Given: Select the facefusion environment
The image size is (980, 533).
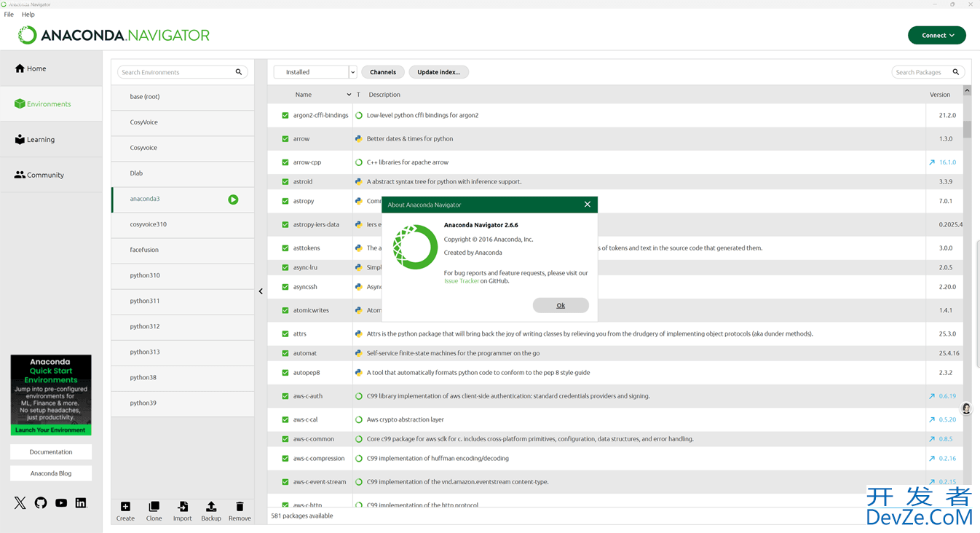Looking at the screenshot, I should [x=183, y=250].
